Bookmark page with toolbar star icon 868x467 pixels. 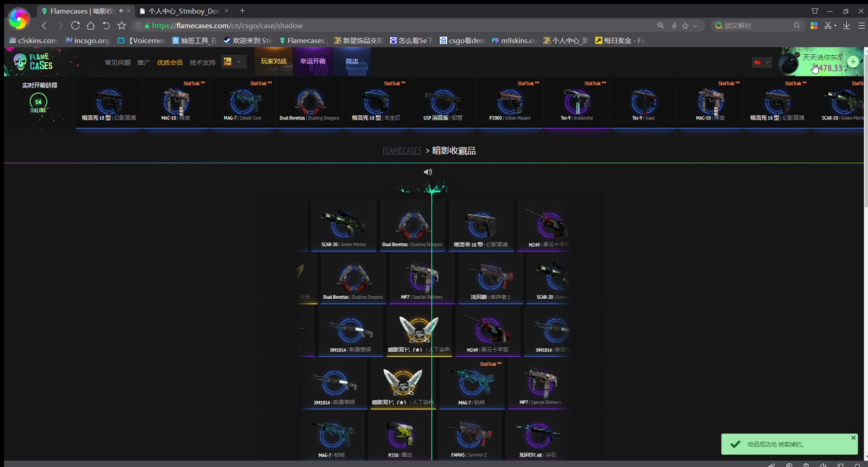[121, 26]
